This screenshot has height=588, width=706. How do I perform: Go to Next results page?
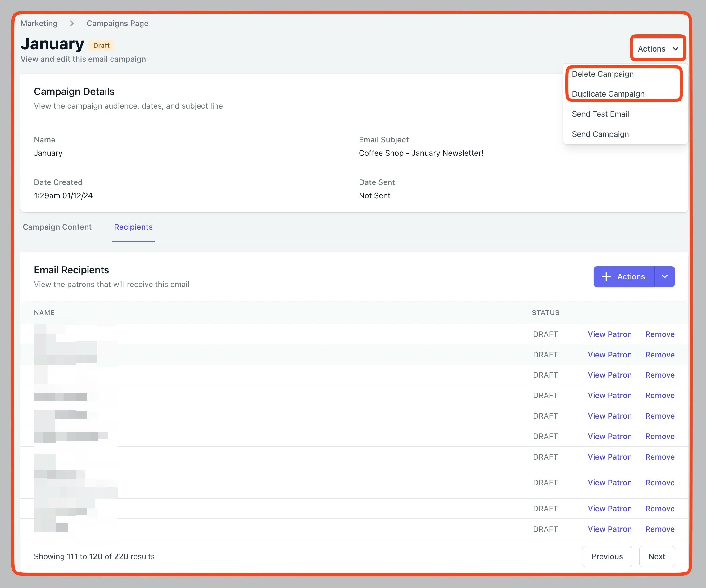657,556
